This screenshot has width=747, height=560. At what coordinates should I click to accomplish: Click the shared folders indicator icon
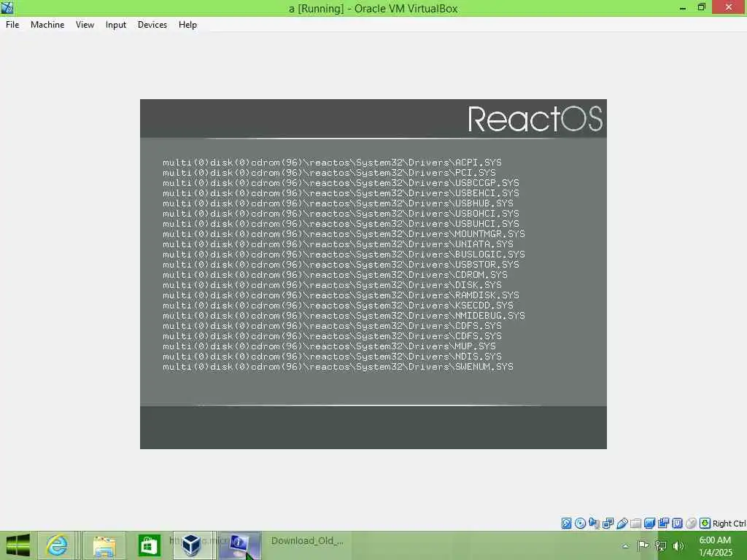click(x=635, y=524)
